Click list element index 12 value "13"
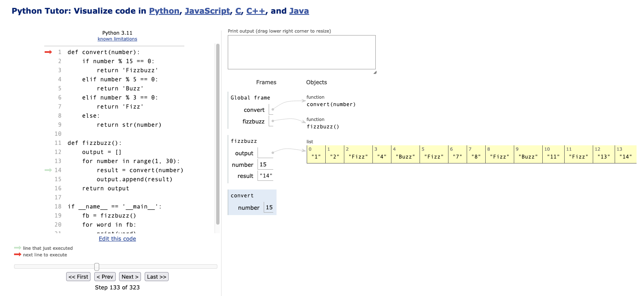The width and height of the screenshot is (644, 296). [x=603, y=157]
